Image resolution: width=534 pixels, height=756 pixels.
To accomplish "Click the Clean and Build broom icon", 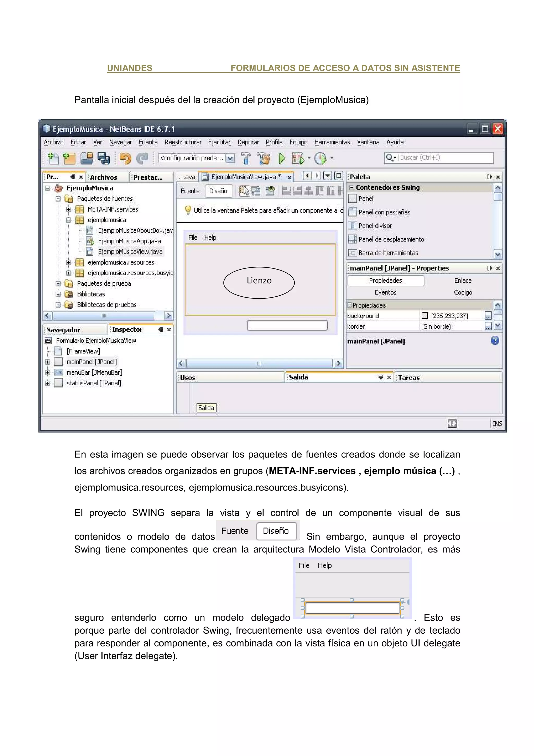I will click(x=264, y=158).
